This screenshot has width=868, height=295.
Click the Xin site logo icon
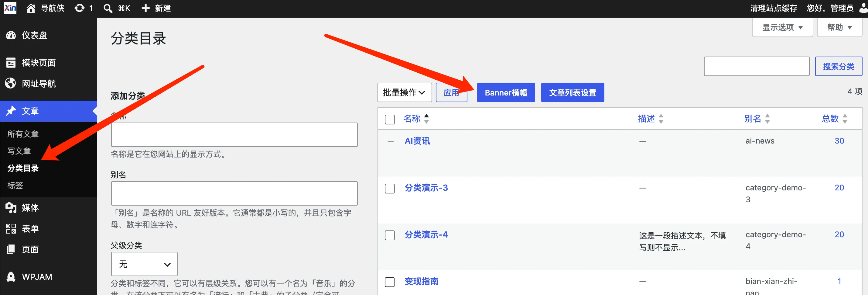pyautogui.click(x=10, y=8)
